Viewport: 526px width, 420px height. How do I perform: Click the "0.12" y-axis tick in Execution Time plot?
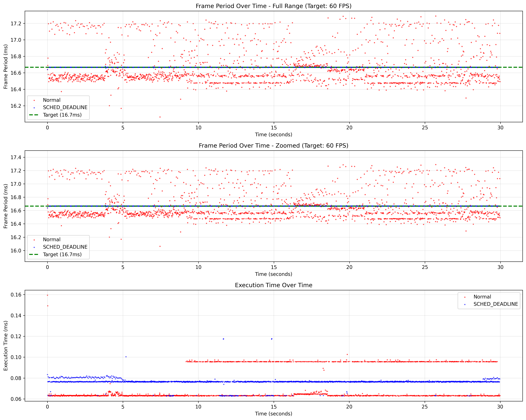[x=16, y=336]
